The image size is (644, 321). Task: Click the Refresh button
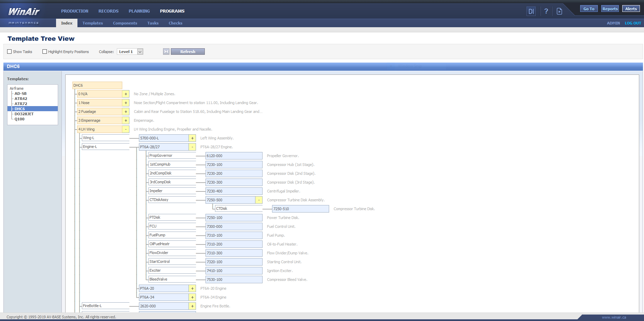coord(188,52)
